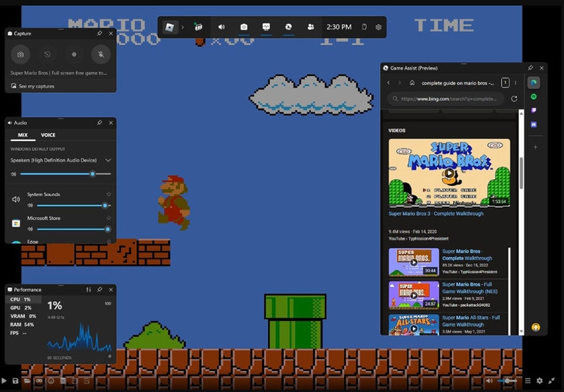Screen dimensions: 564x392
Task: Open Game Assist browser more options menu
Action: 515,82
